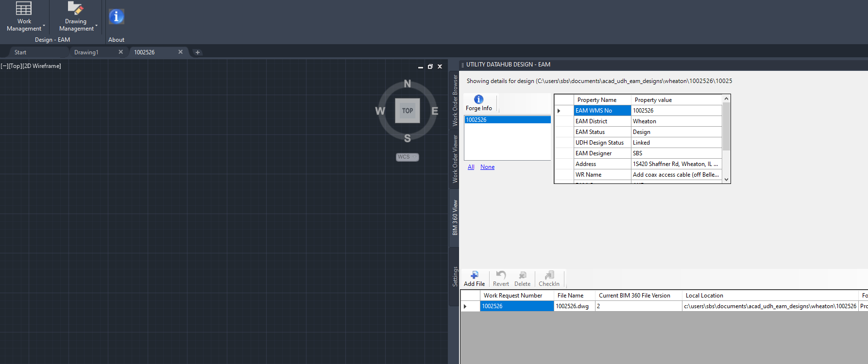
Task: Select 1002526 in the design list
Action: [x=507, y=120]
